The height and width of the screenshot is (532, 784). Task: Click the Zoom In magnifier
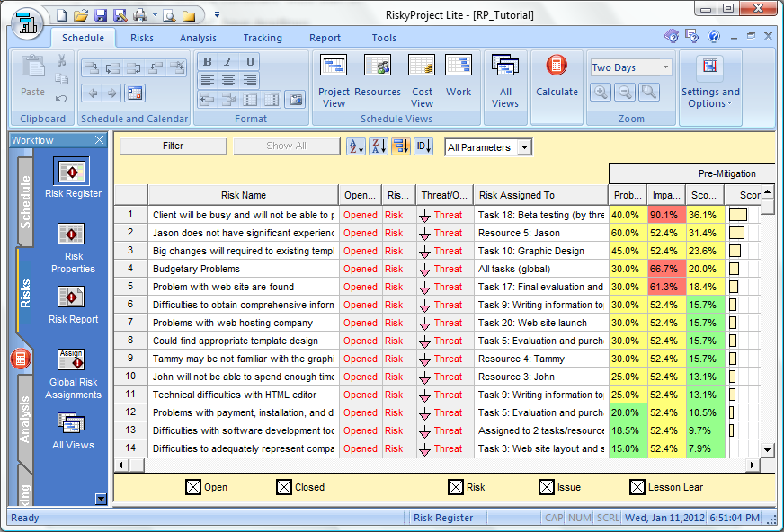[x=601, y=93]
